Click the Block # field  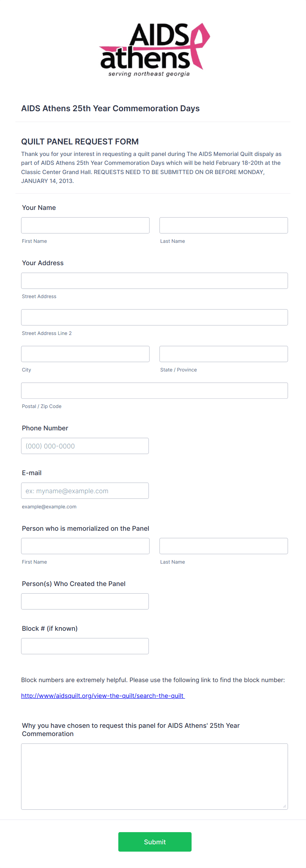point(85,646)
